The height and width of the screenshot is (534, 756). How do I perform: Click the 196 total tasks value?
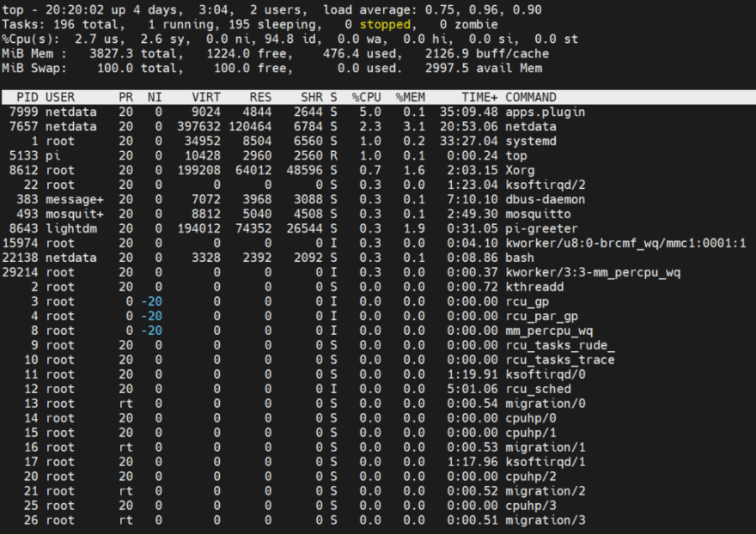(64, 24)
